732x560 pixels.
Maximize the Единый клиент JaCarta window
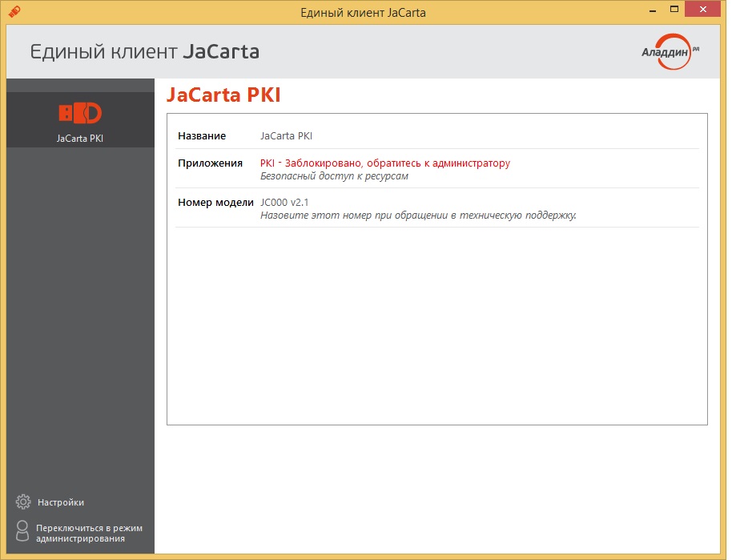[x=674, y=10]
